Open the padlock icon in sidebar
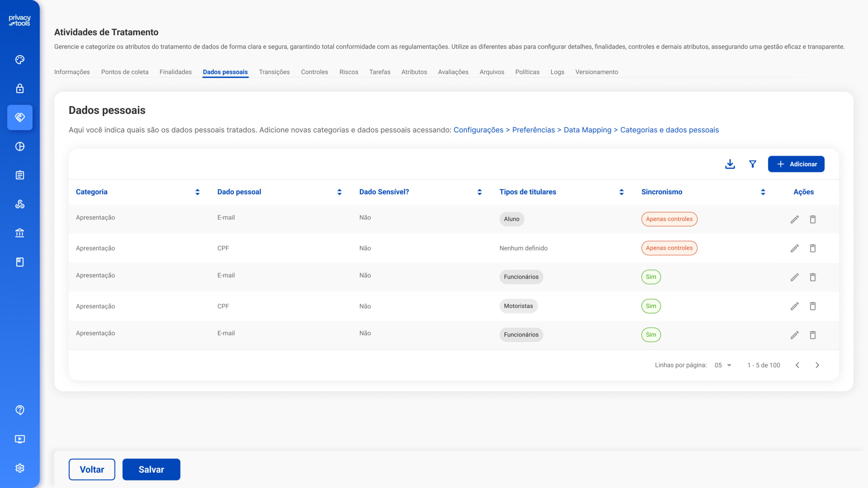The image size is (868, 488). (x=20, y=88)
